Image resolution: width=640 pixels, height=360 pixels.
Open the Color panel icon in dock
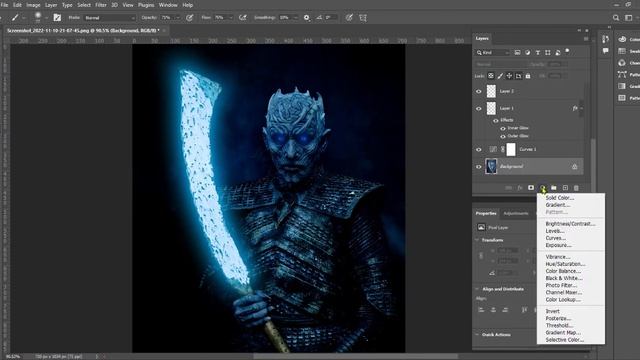(x=622, y=39)
